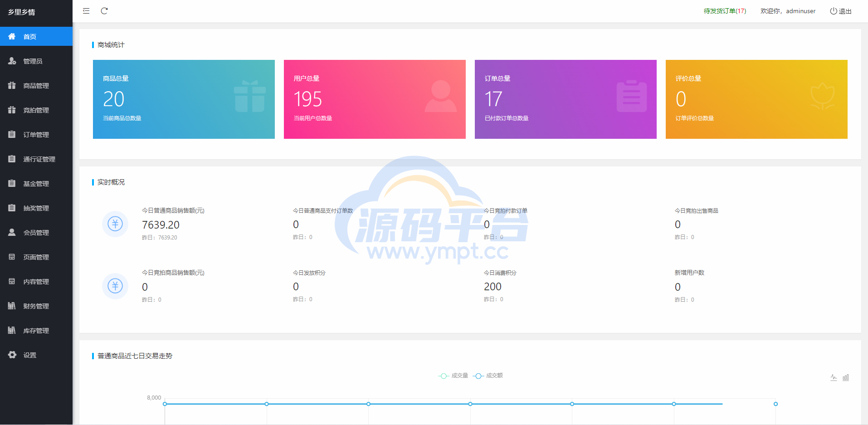Click the refresh icon in the top bar

(x=104, y=11)
